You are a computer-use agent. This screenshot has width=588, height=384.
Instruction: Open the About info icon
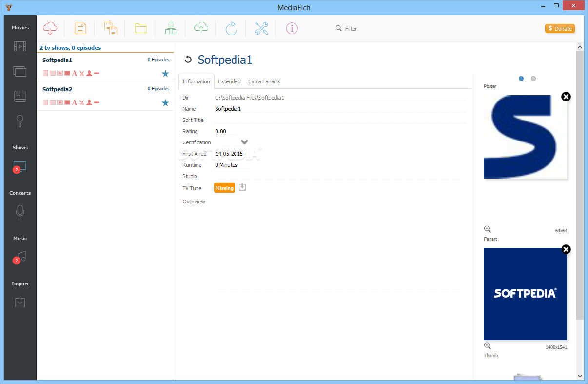292,28
